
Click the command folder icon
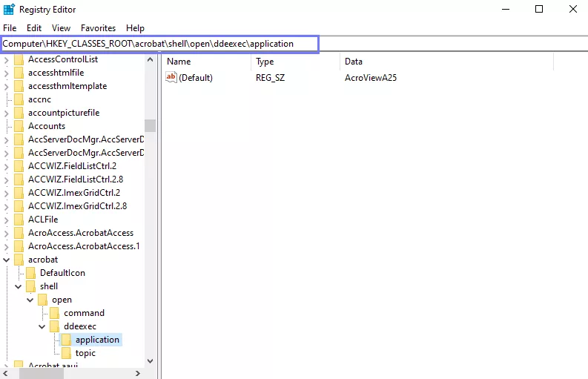(54, 313)
